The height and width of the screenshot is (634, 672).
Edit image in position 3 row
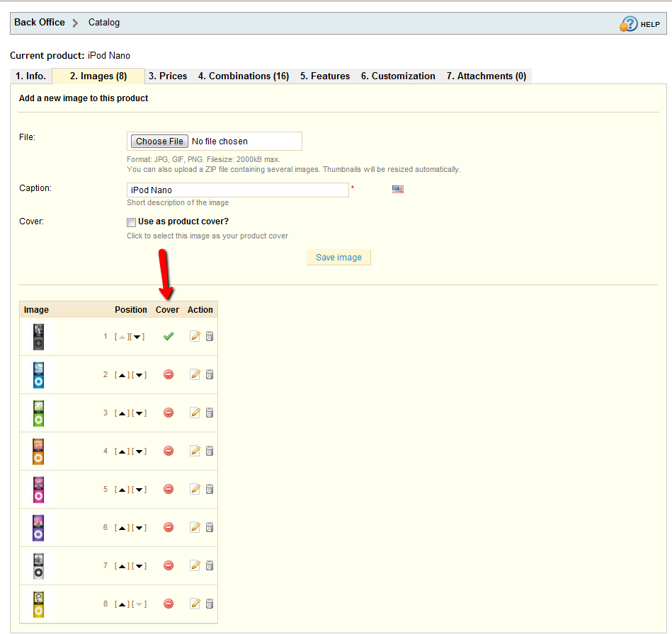[195, 413]
